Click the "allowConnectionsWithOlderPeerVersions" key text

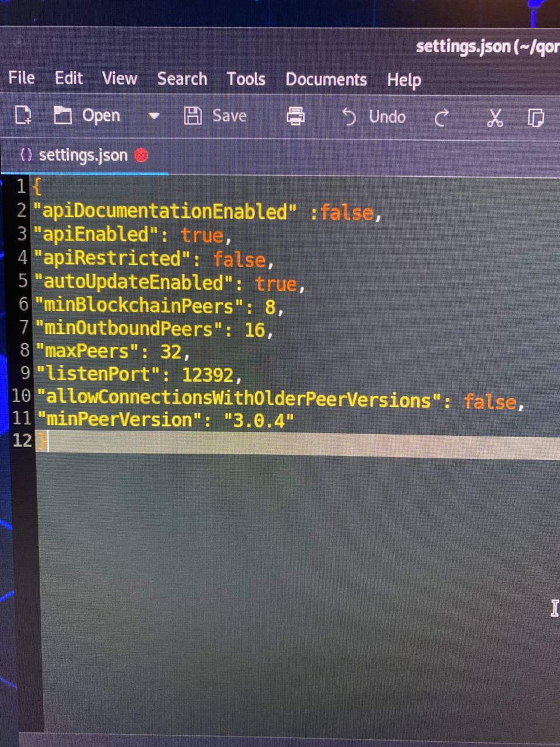239,399
